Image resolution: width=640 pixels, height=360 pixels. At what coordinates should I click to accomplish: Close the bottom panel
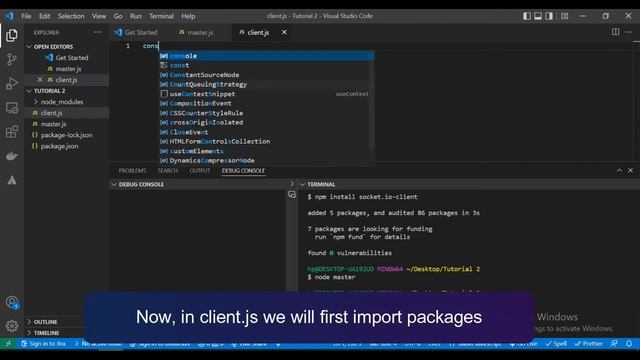click(x=630, y=171)
